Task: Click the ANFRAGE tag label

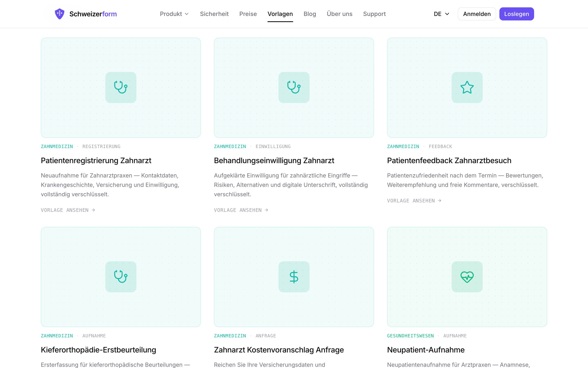Action: (266, 336)
